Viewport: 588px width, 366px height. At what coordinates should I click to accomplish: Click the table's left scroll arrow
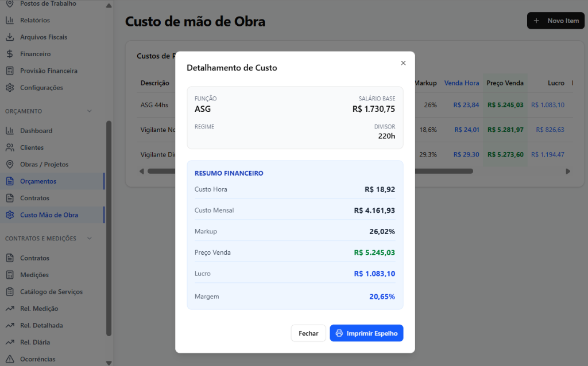[142, 171]
